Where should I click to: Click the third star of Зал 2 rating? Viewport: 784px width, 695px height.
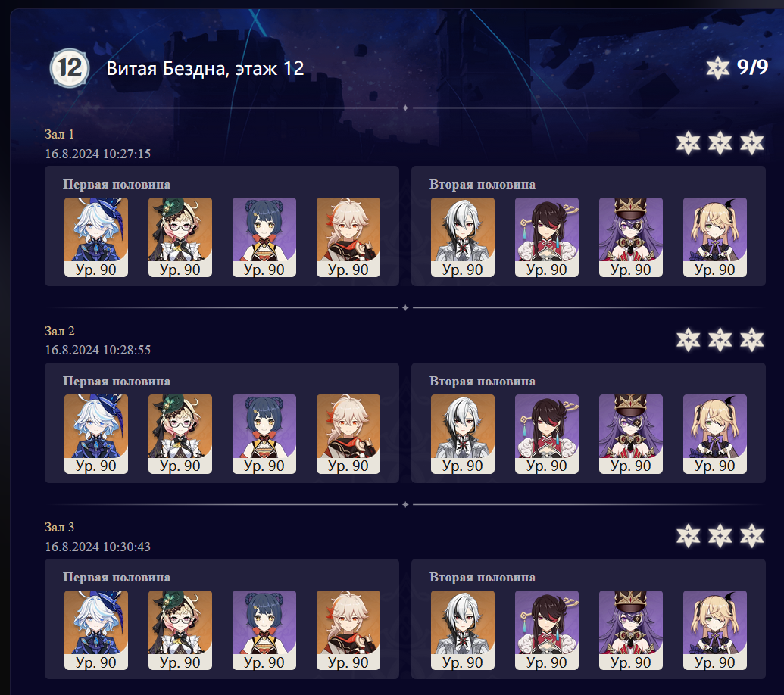[x=751, y=340]
